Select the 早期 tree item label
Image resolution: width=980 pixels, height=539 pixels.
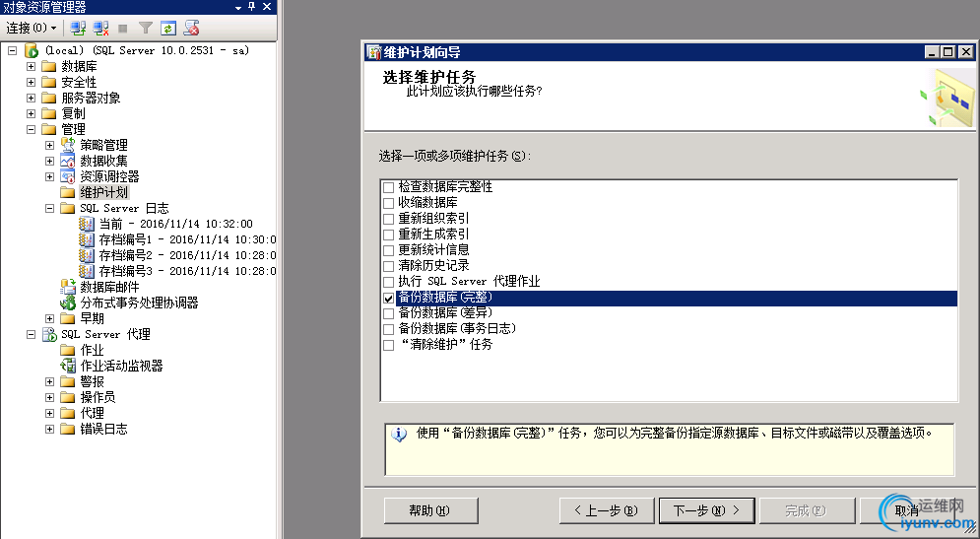pos(92,319)
